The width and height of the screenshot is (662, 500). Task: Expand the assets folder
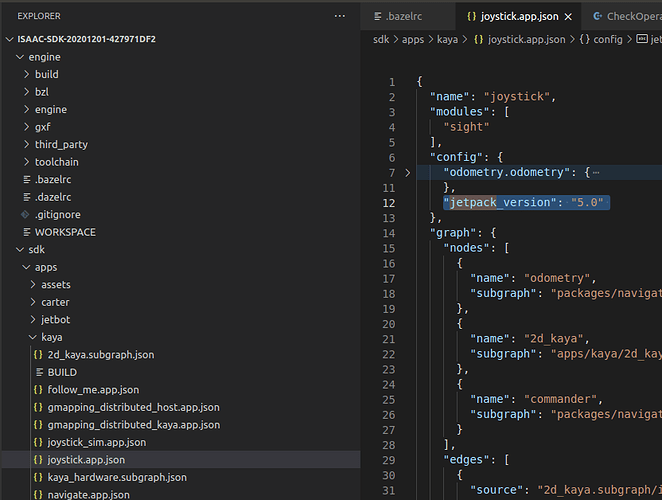[x=33, y=285]
